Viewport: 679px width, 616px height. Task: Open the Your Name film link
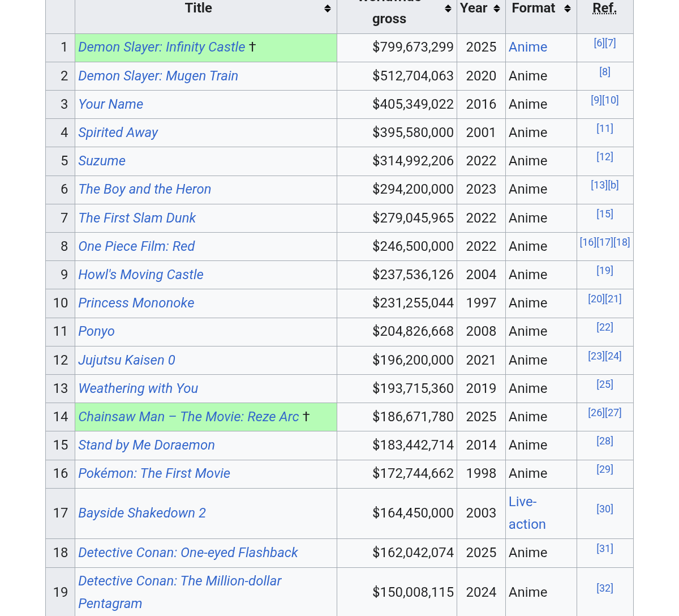click(111, 104)
